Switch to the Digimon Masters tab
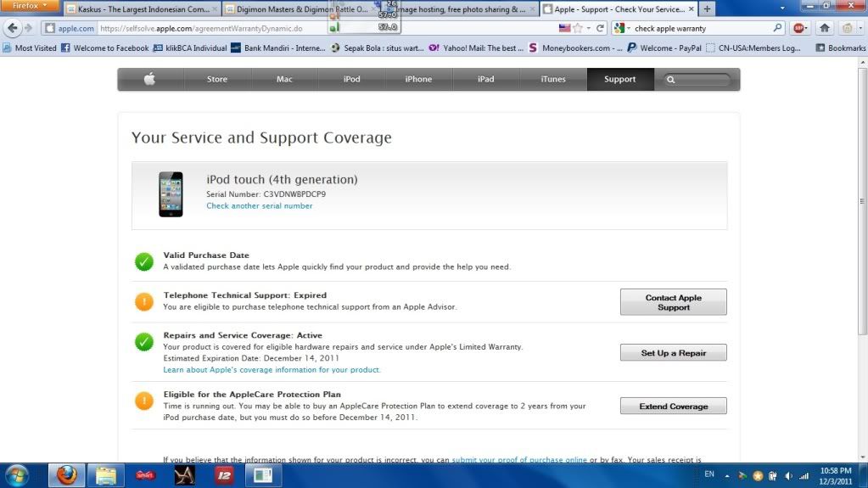 (300, 8)
